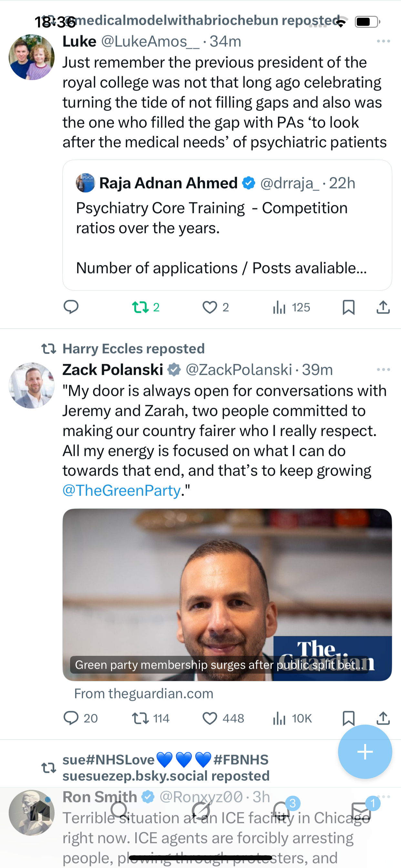This screenshot has width=401, height=868.
Task: Share Luke's tweet via share icon
Action: point(383,307)
